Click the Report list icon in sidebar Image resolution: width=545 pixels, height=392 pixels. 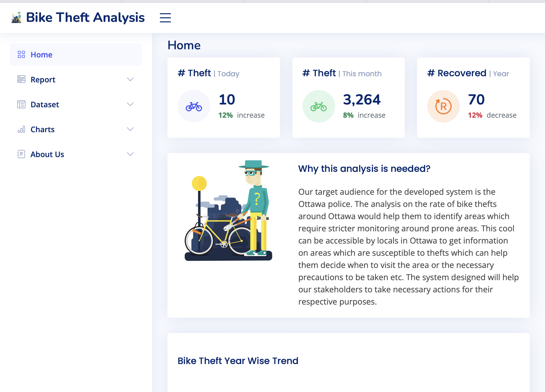21,79
